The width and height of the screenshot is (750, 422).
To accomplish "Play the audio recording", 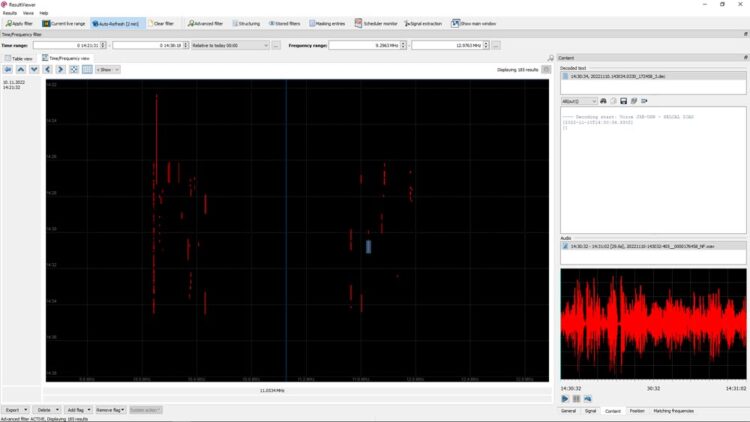I will coord(565,398).
